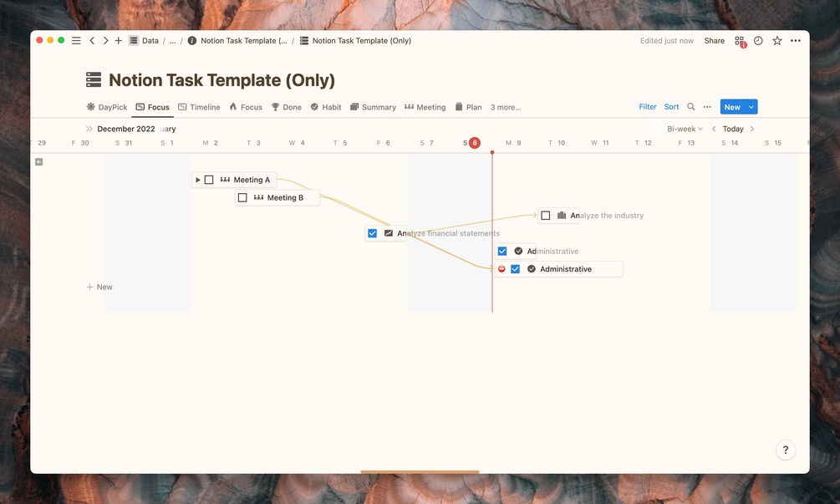The image size is (840, 504).
Task: Go to next period arrow
Action: click(x=752, y=129)
